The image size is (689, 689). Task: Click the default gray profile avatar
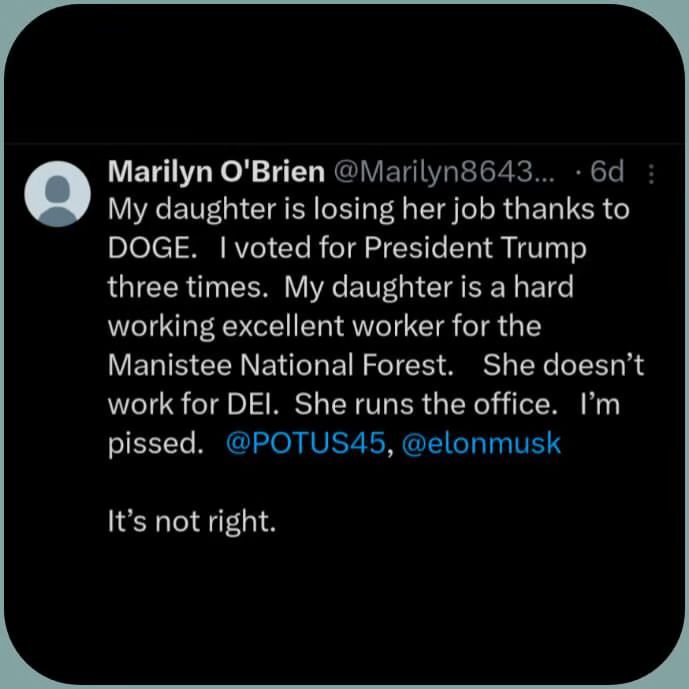click(58, 194)
